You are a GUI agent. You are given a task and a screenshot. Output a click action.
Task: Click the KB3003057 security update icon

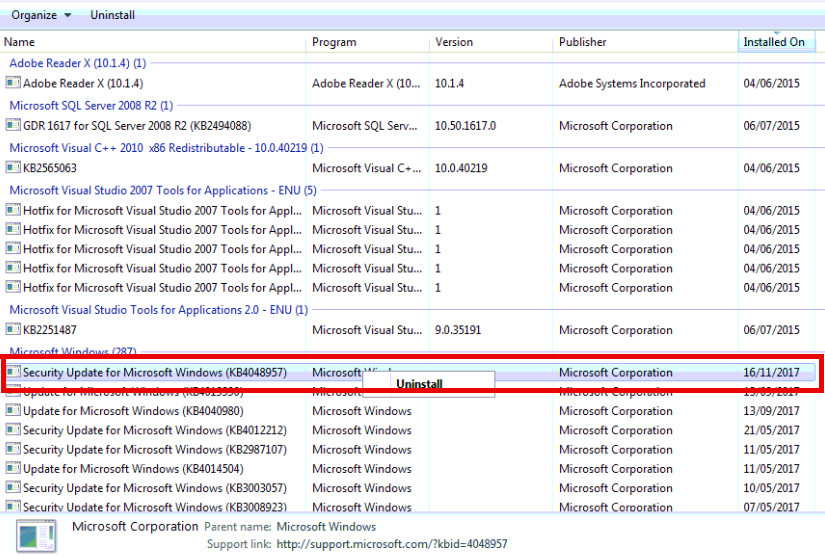point(13,488)
